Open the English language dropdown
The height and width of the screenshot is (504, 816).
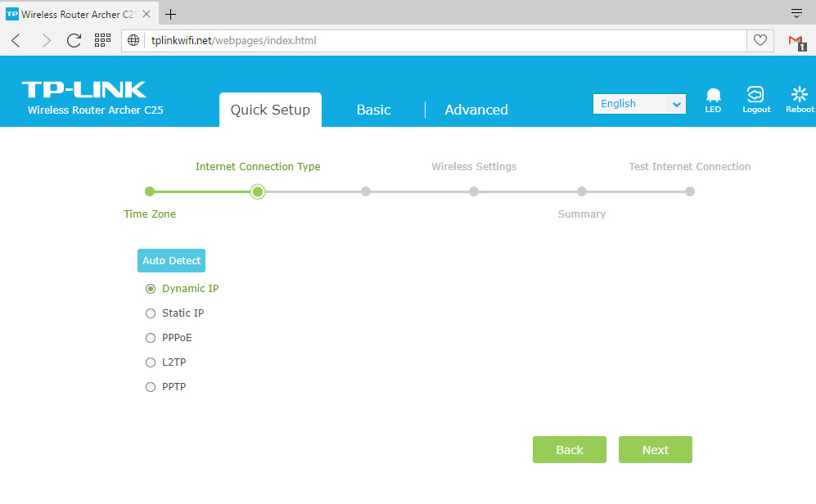coord(639,104)
